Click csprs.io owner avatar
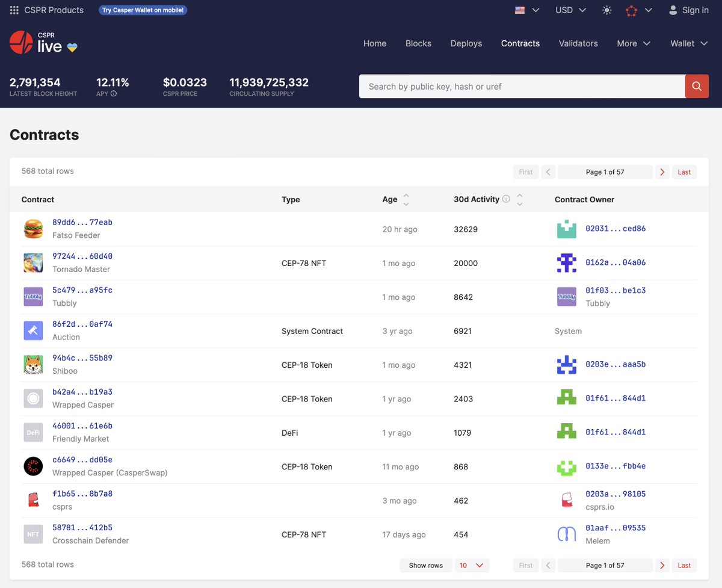This screenshot has width=722, height=588. tap(567, 500)
